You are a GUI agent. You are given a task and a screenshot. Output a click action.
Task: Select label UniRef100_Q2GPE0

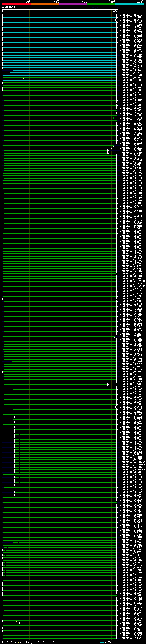(x=131, y=123)
